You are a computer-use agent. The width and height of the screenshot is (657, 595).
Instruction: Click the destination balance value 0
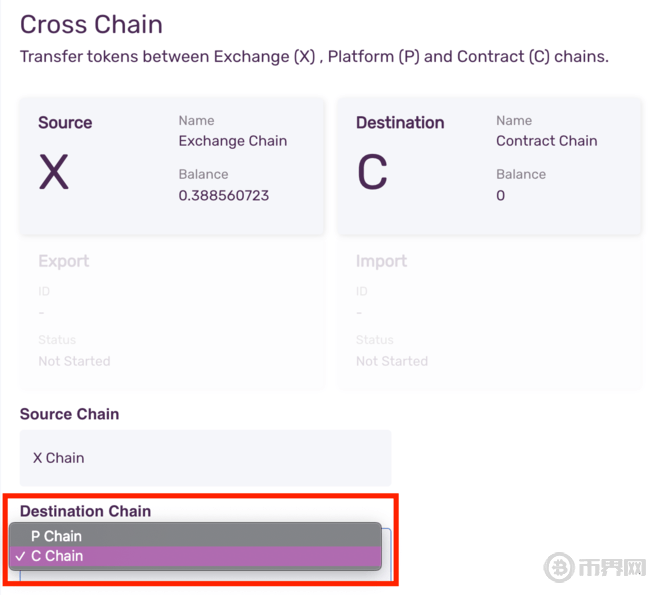tap(501, 196)
